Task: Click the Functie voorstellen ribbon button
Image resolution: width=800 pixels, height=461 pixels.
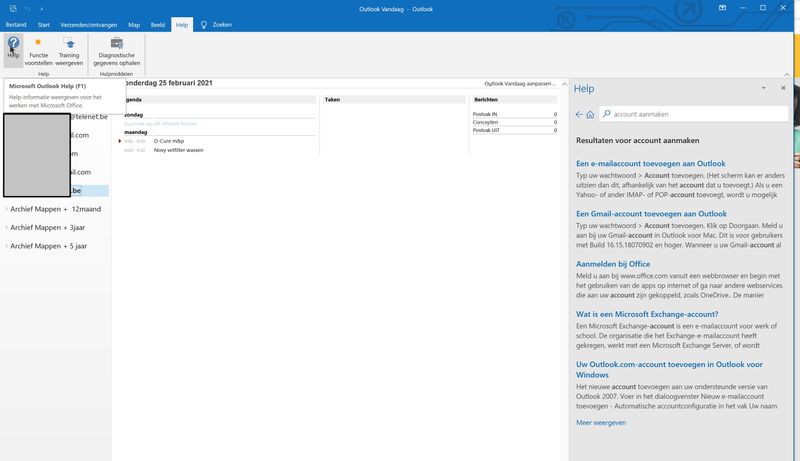Action: [38, 52]
